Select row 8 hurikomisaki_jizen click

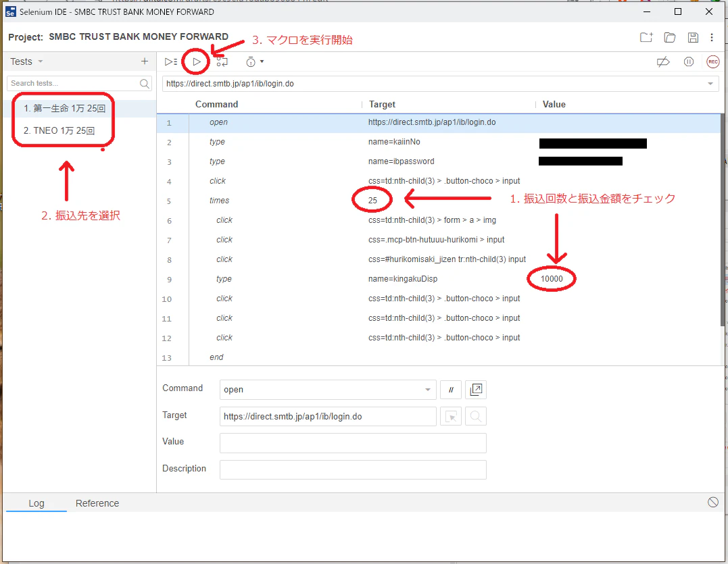[x=438, y=259]
